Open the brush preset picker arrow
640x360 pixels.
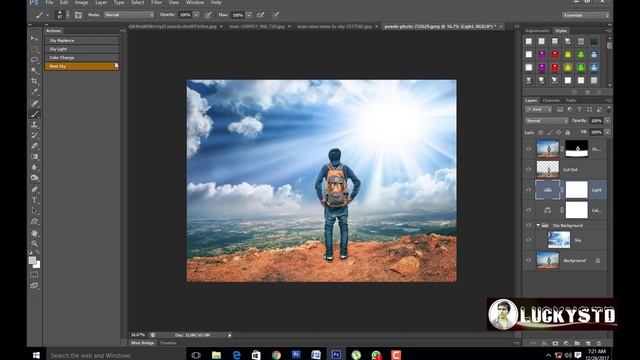(x=68, y=15)
